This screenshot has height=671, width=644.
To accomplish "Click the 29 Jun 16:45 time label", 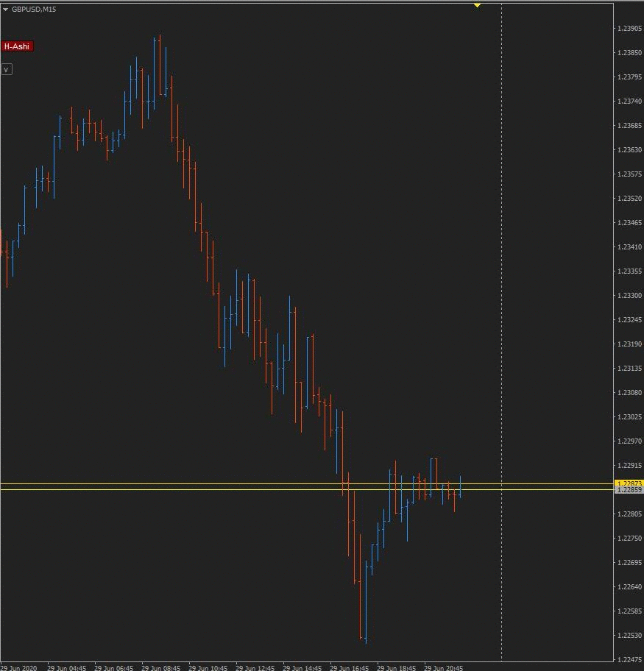I will point(350,668).
